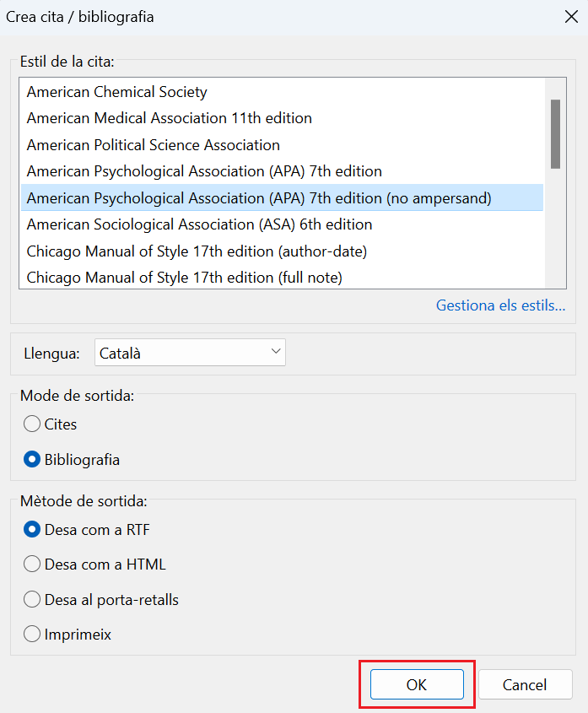This screenshot has width=588, height=713.
Task: Choose Desa al porta-retalls option
Action: click(x=101, y=599)
